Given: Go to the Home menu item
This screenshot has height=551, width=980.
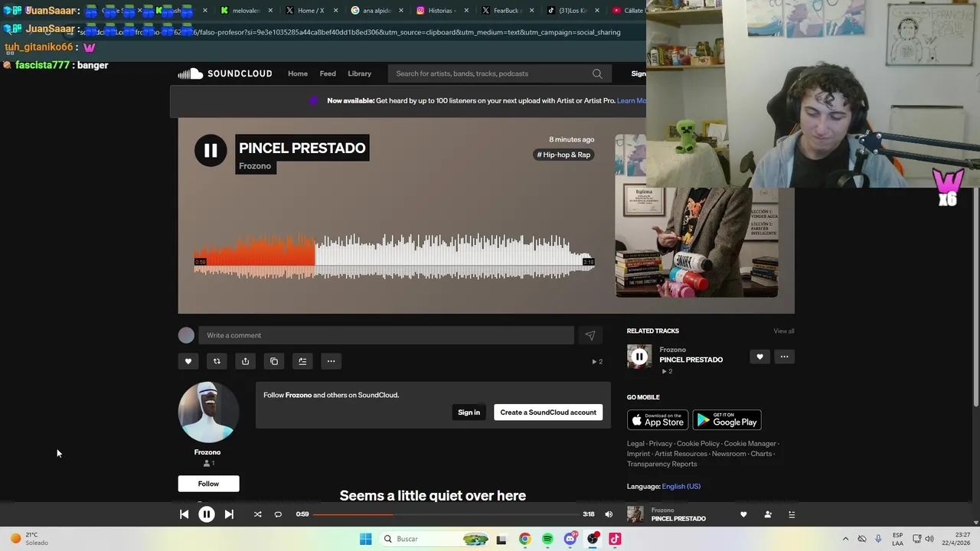Looking at the screenshot, I should (298, 73).
